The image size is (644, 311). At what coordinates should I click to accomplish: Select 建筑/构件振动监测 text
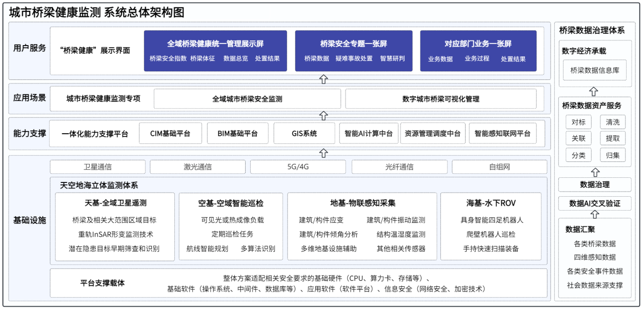(x=396, y=220)
